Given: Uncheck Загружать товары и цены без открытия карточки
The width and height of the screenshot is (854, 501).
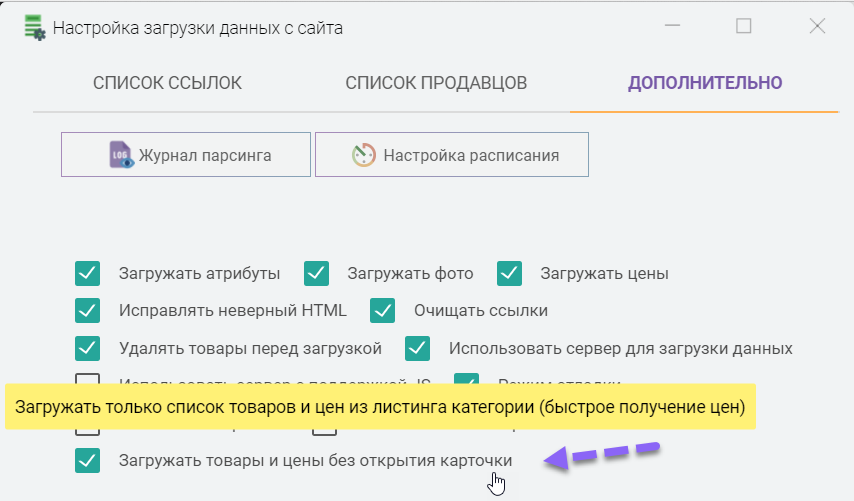Looking at the screenshot, I should pyautogui.click(x=88, y=461).
